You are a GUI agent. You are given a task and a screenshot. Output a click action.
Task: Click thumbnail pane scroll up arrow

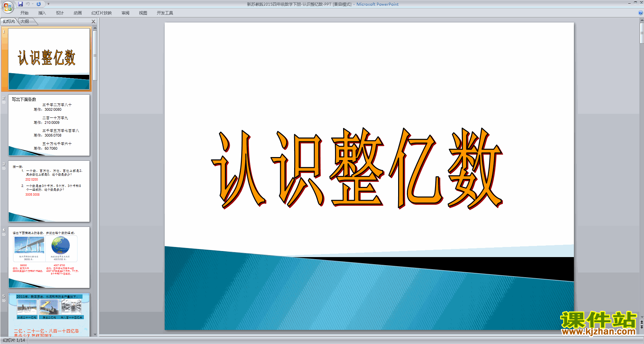pos(95,28)
